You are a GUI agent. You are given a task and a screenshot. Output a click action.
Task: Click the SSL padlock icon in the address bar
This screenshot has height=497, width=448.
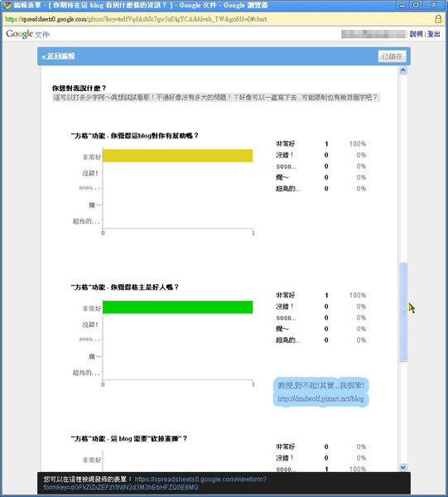pyautogui.click(x=438, y=19)
